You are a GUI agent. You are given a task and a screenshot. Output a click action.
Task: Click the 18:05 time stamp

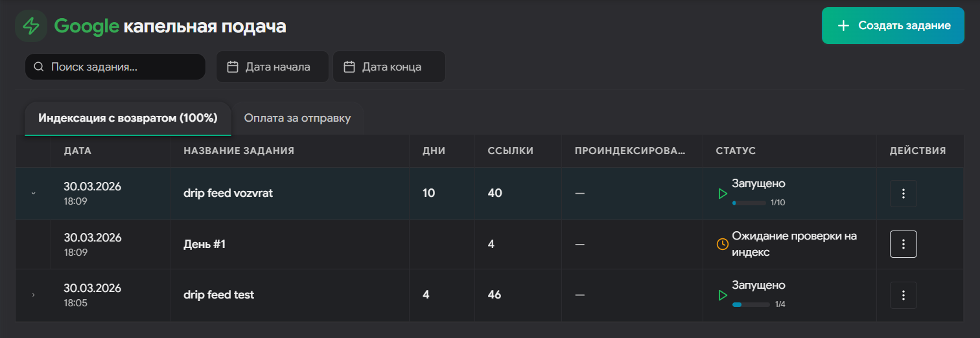click(75, 302)
